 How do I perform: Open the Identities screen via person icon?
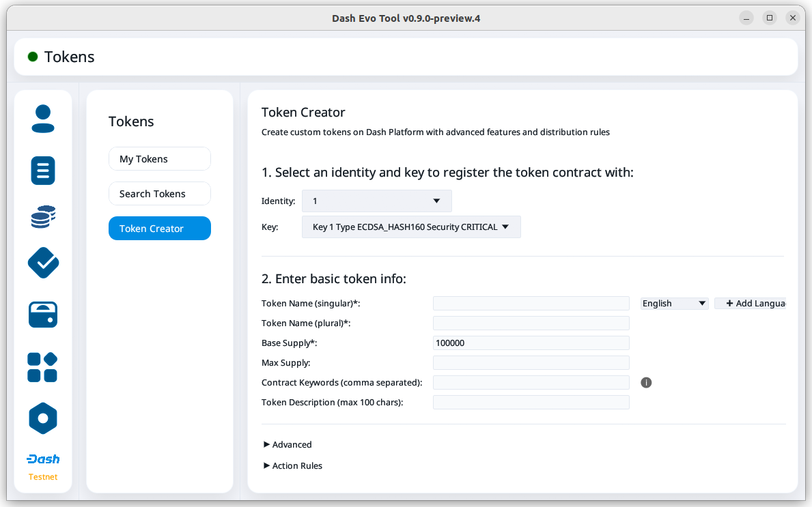(x=43, y=119)
